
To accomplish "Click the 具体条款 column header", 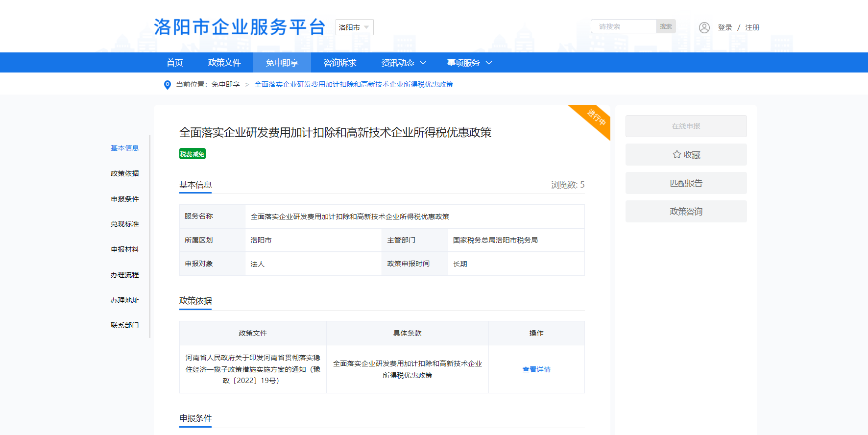I will 408,333.
